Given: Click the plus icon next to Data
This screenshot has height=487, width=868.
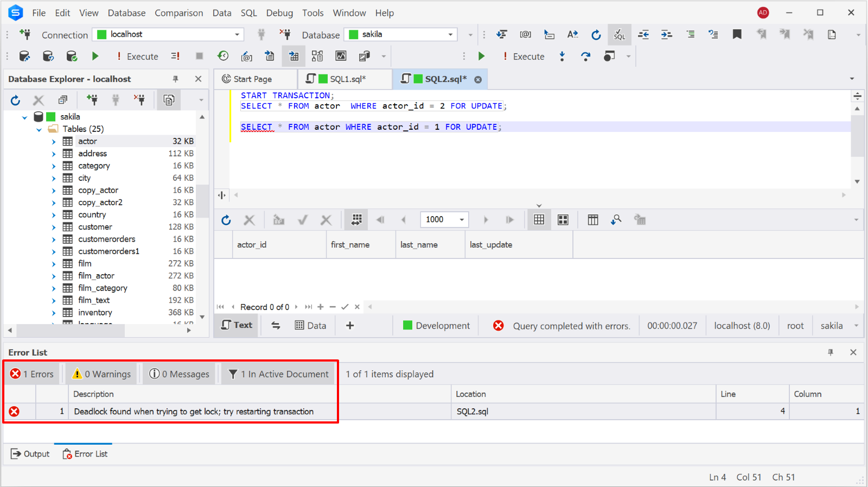Looking at the screenshot, I should (x=350, y=326).
